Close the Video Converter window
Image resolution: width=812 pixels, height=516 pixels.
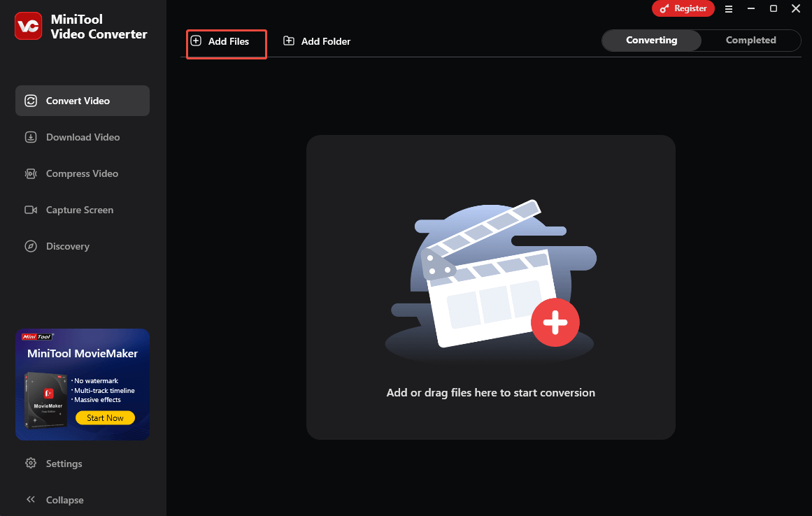tap(796, 8)
